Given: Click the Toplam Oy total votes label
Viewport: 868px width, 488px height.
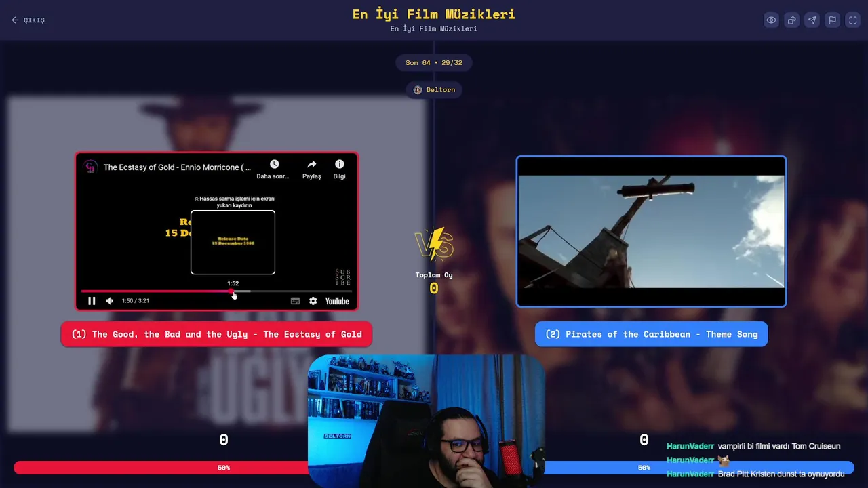Looking at the screenshot, I should point(434,275).
